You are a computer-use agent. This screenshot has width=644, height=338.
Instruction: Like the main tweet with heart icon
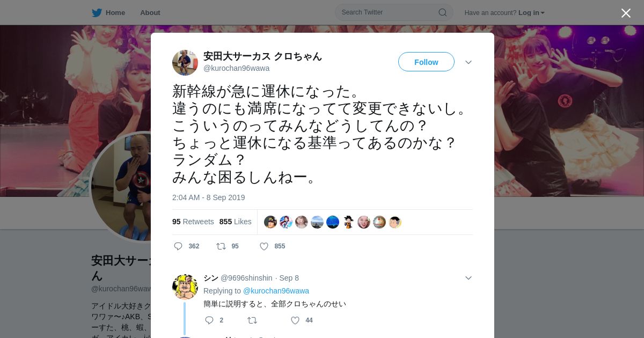pos(264,246)
